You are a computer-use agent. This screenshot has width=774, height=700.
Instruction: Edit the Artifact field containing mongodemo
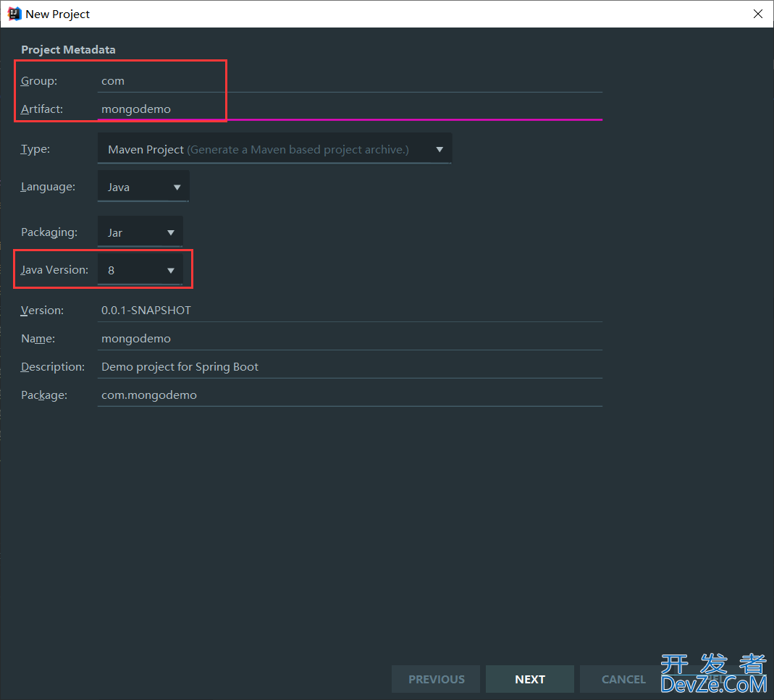point(350,109)
